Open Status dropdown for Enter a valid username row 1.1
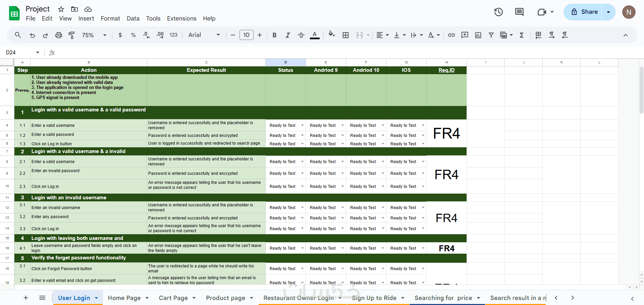 (x=302, y=125)
